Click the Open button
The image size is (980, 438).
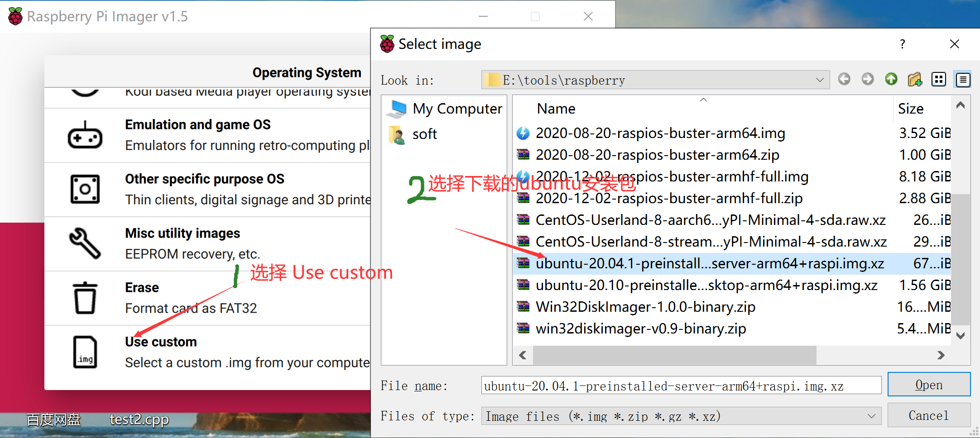pos(929,385)
